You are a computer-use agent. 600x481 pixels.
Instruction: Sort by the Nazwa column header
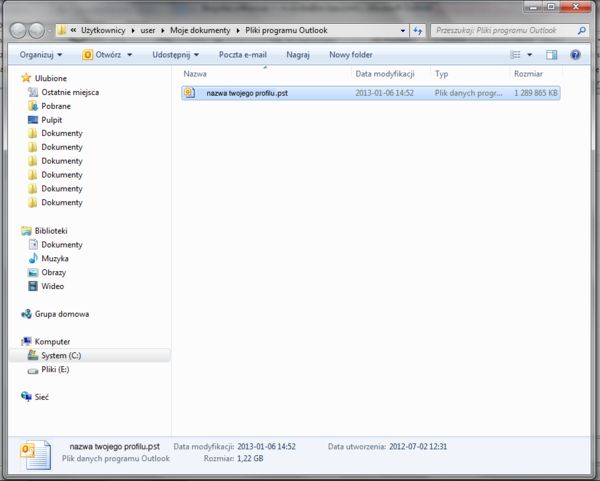coord(266,74)
